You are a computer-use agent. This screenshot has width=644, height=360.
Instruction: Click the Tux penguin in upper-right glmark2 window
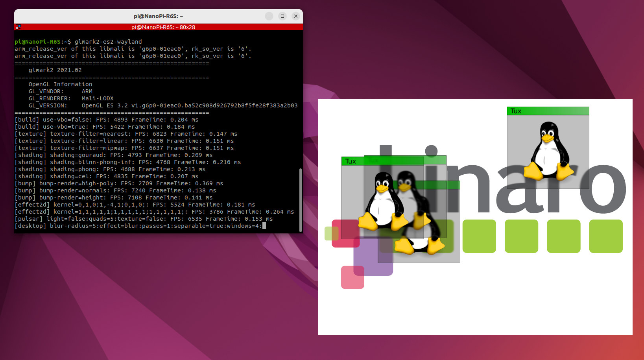549,151
